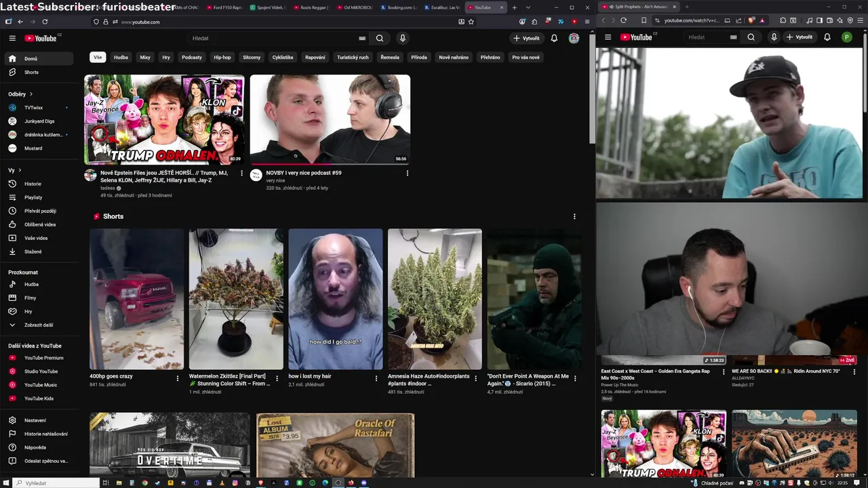Go to Shorts in the sidebar
Viewport: 868px width, 488px height.
click(41, 72)
